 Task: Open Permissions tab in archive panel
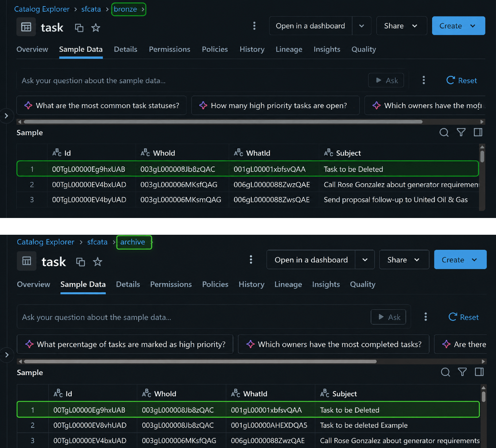171,284
